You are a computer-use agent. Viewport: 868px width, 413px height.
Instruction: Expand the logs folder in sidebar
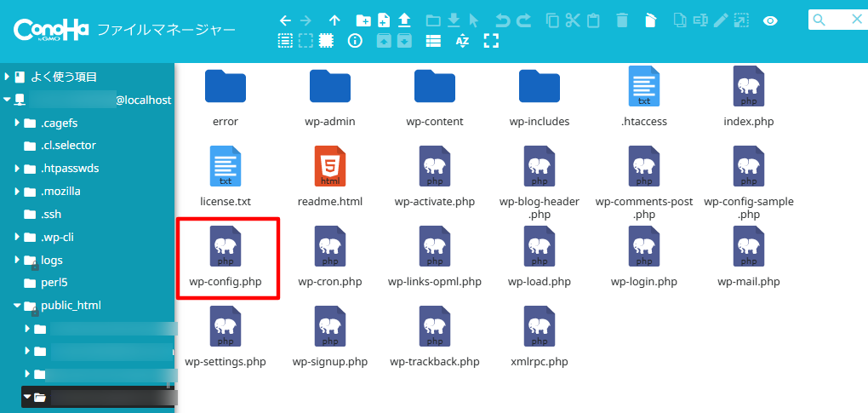tap(17, 260)
